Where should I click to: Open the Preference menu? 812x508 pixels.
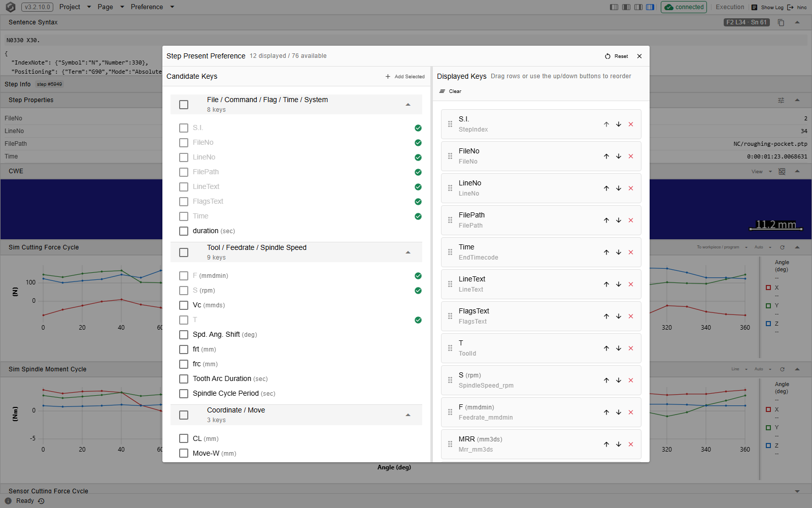coord(152,7)
